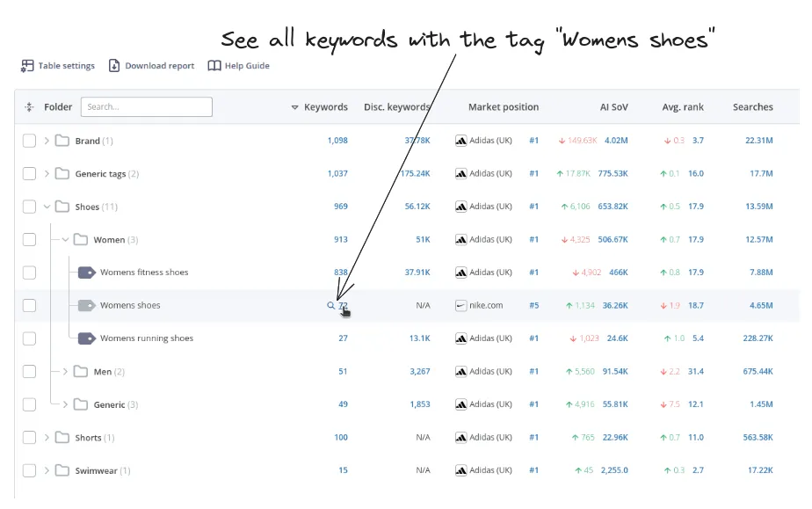Click the expand-all icon beside Folder header
Screen dimensions: 812x509
tap(30, 107)
